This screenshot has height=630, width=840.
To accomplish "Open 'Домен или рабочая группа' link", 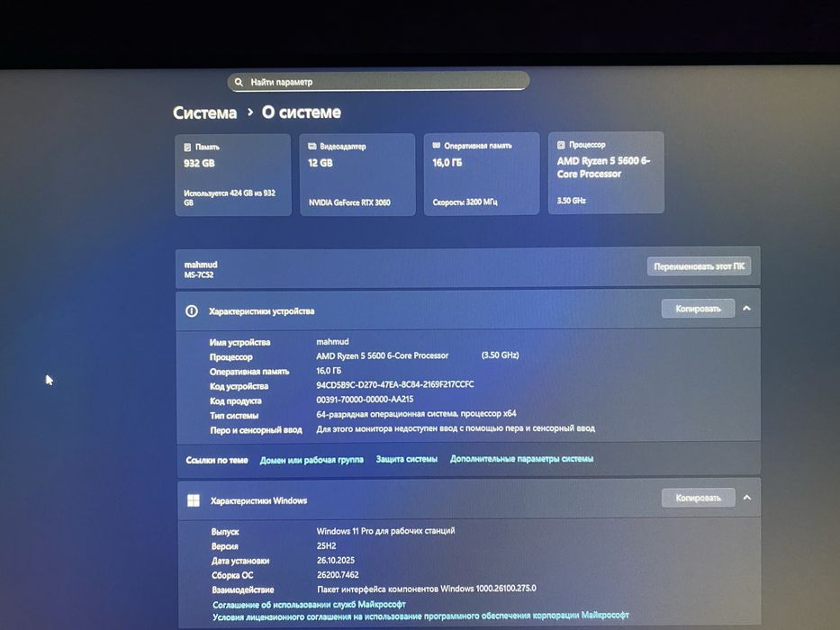I will click(312, 460).
